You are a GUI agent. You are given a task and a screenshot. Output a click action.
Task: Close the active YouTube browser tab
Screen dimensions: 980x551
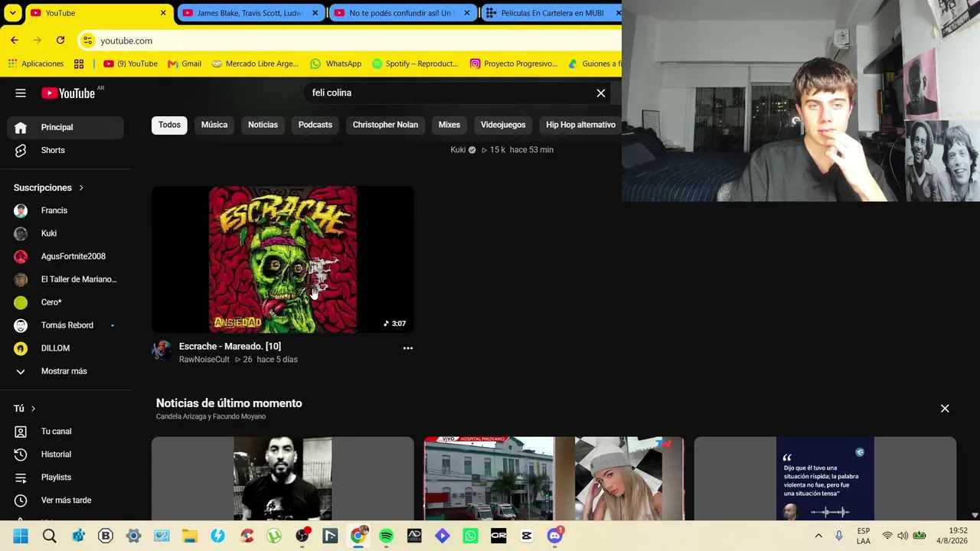[163, 13]
